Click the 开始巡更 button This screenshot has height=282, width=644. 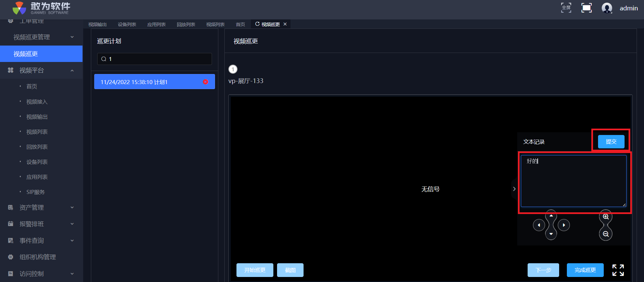click(255, 270)
